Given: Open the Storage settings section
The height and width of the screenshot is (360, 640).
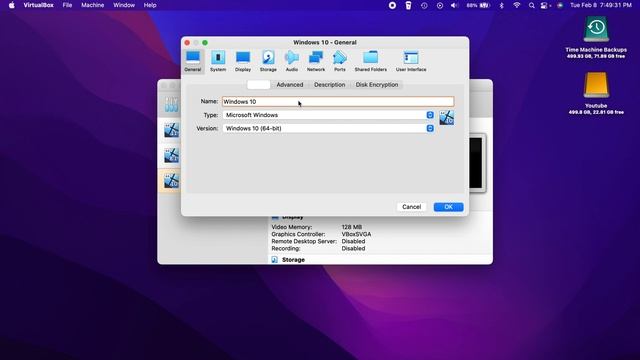Looking at the screenshot, I should 268,61.
